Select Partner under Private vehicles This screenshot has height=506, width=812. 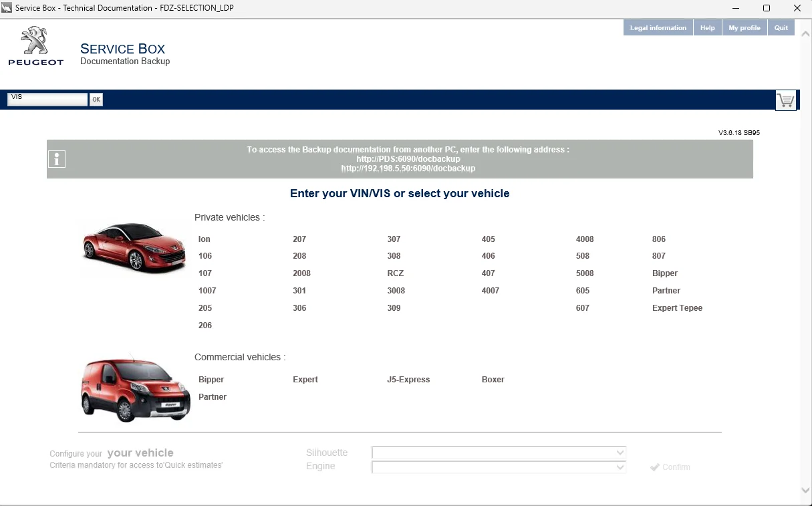pos(666,291)
